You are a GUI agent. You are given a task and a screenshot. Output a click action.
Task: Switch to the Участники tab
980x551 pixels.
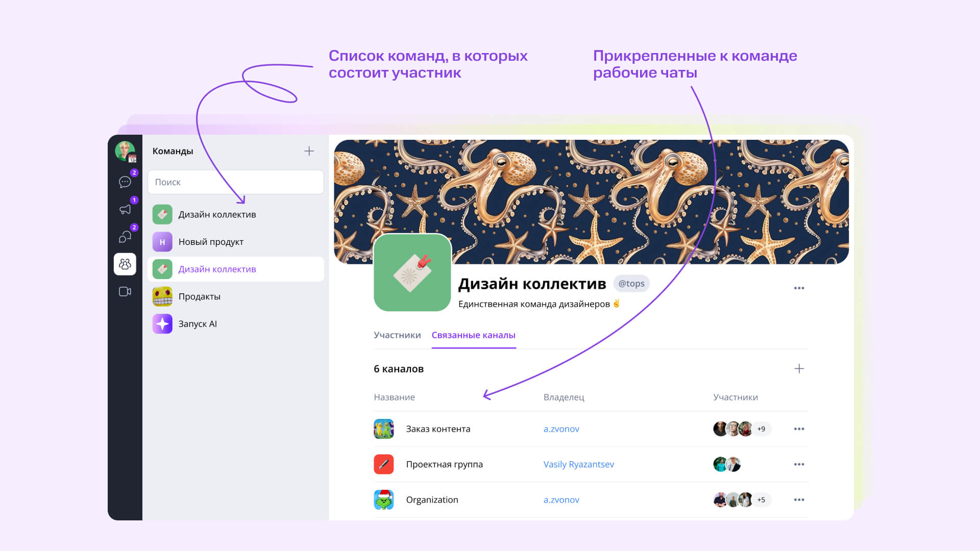tap(397, 335)
